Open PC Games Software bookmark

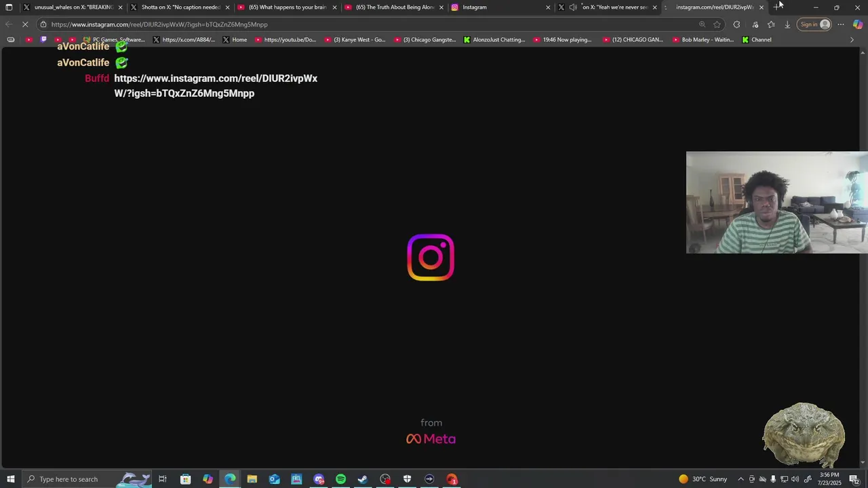coord(114,40)
